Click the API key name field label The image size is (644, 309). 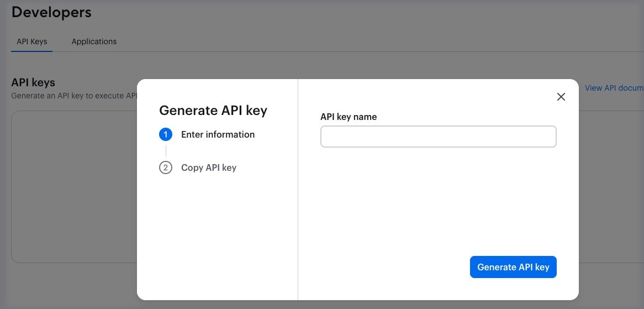click(349, 117)
